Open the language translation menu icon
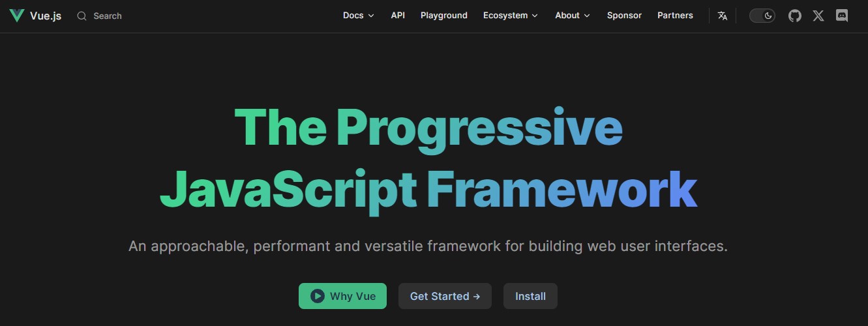 coord(723,16)
